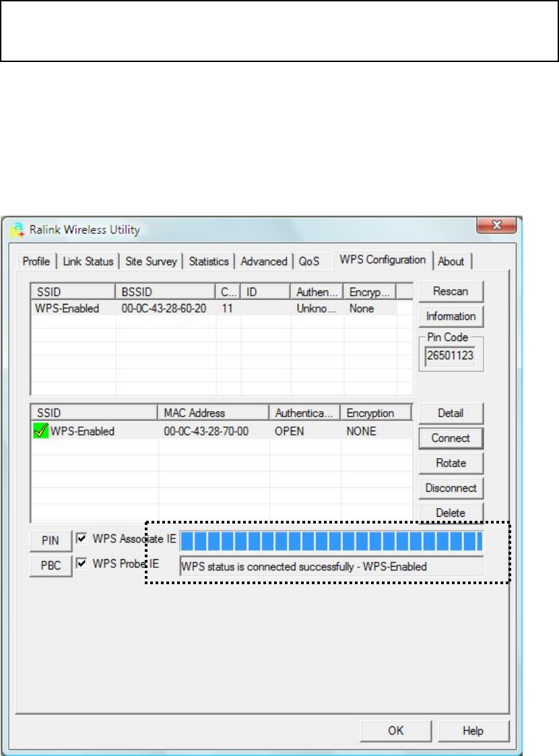This screenshot has height=756, width=559.
Task: Click the green checkmark icon beside WPS-Enabled
Action: click(x=40, y=430)
